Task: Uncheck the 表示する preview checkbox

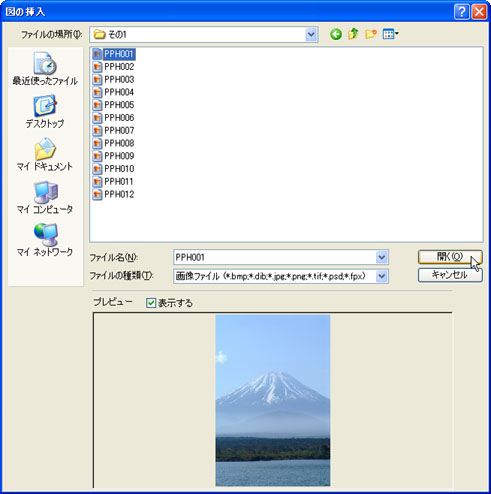Action: pyautogui.click(x=151, y=303)
